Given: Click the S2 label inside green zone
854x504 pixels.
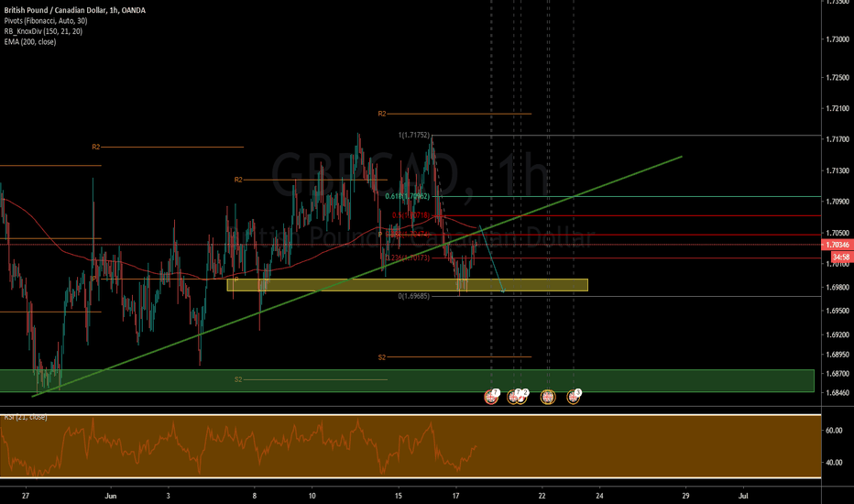Looking at the screenshot, I should click(238, 379).
